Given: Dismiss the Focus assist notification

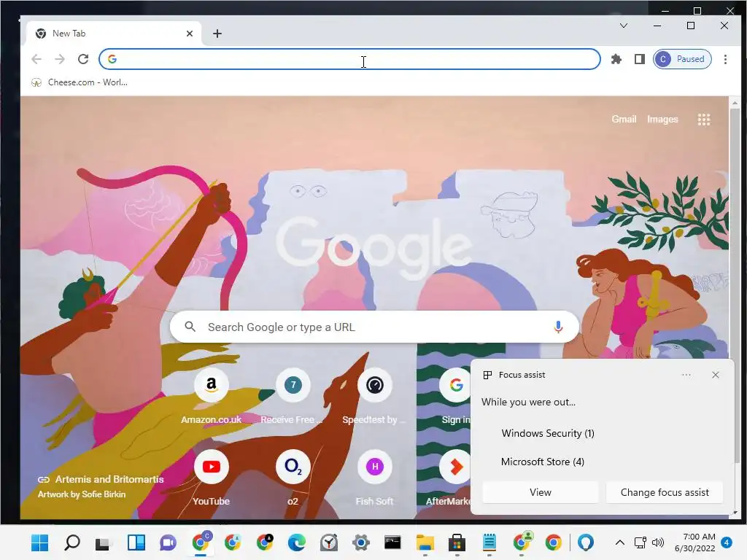Looking at the screenshot, I should click(x=715, y=375).
